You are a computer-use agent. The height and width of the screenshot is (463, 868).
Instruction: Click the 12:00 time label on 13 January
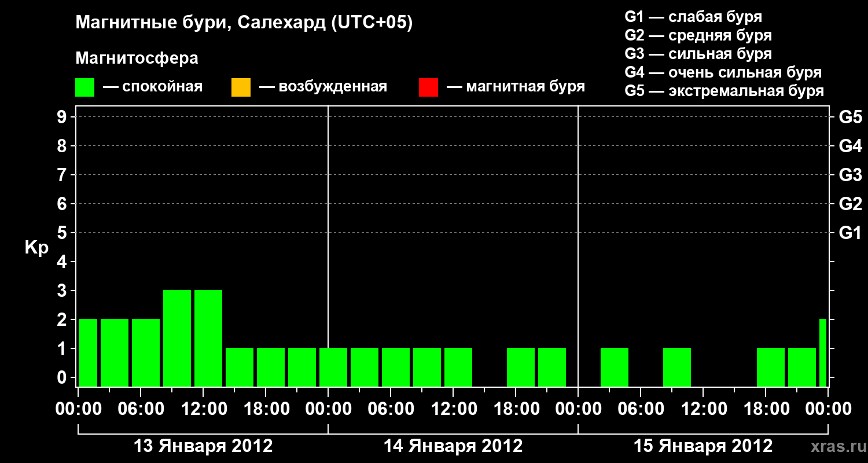203,409
